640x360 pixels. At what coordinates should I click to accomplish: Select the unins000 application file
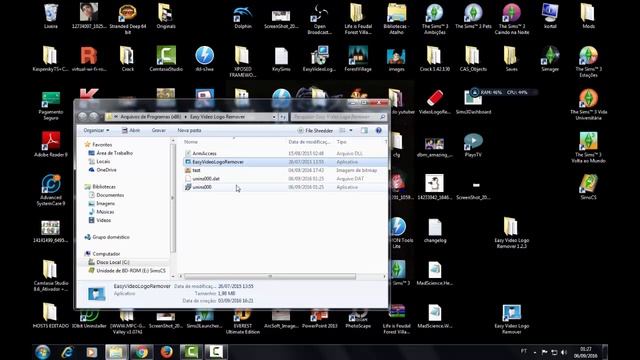[285, 187]
